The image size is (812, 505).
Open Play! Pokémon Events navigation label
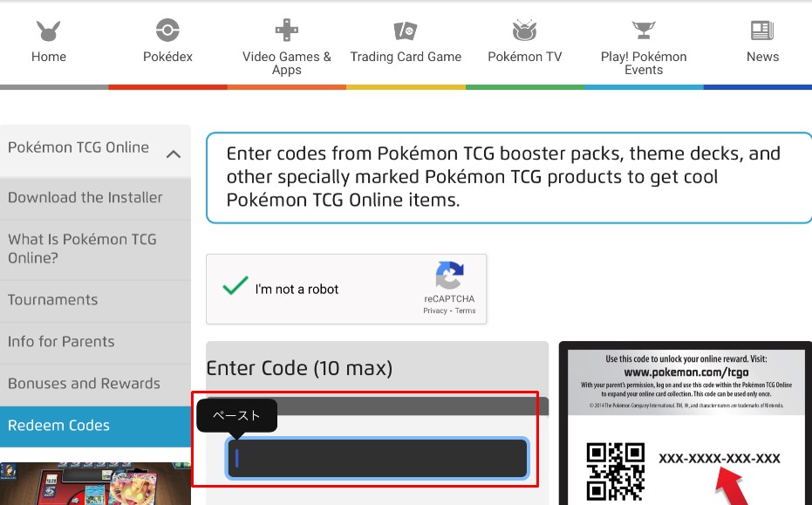(x=644, y=63)
